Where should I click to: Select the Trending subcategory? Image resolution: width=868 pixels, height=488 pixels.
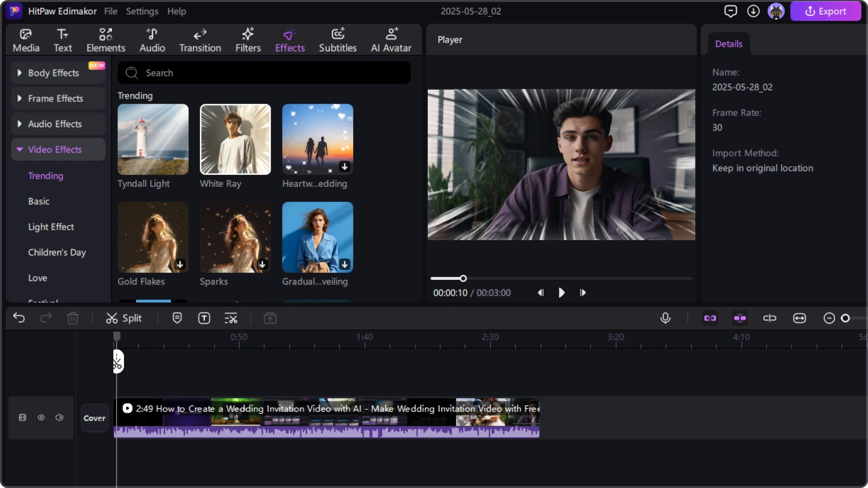click(46, 176)
